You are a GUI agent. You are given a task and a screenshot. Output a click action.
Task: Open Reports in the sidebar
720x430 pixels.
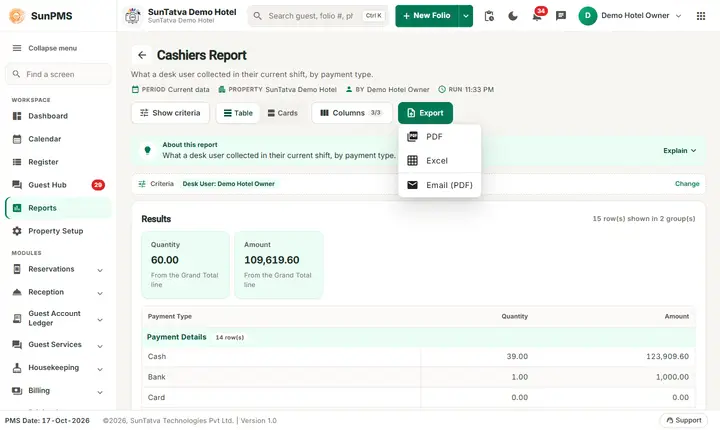point(58,208)
